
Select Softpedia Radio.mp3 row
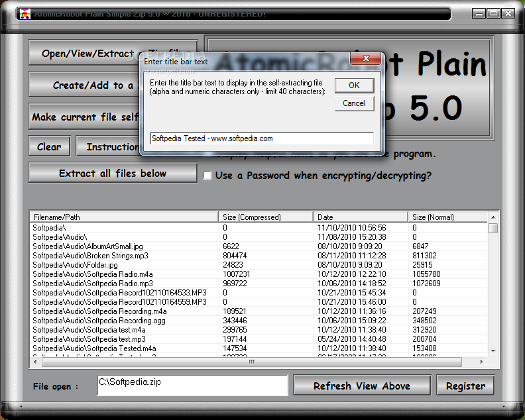pos(259,284)
